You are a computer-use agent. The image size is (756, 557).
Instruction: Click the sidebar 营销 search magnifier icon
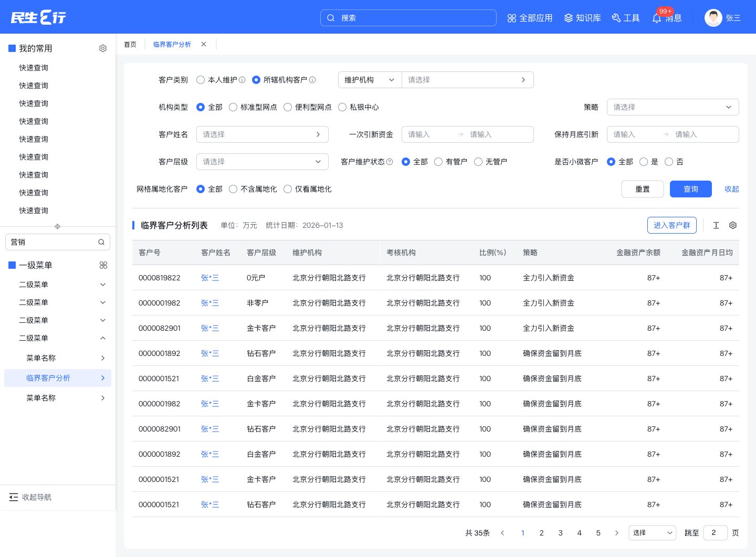(x=101, y=242)
